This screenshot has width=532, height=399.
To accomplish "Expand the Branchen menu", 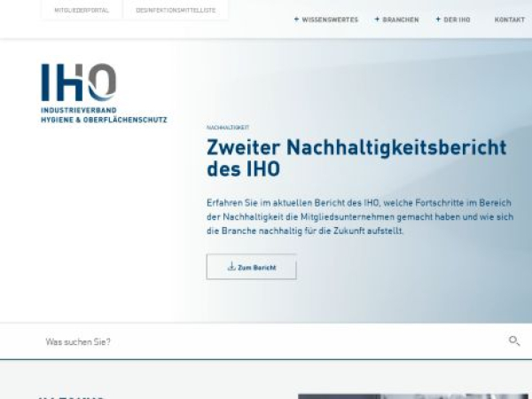I will tap(396, 20).
